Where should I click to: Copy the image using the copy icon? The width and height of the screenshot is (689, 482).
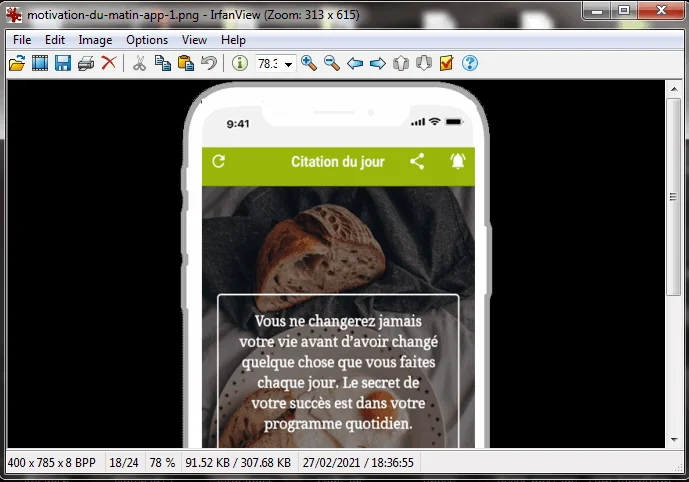163,63
